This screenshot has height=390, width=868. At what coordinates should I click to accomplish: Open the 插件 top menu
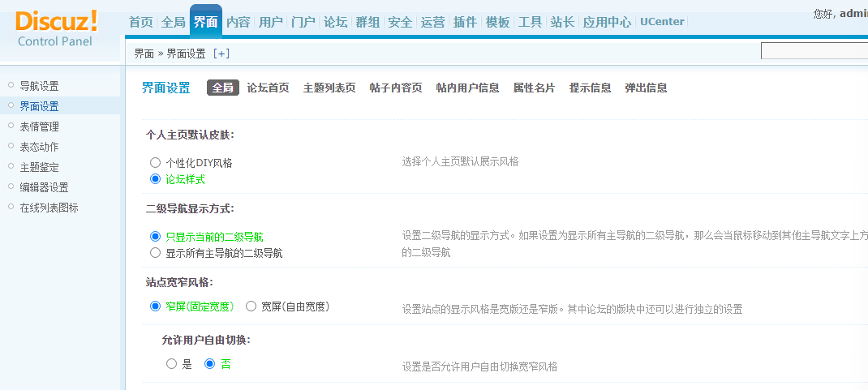(465, 22)
